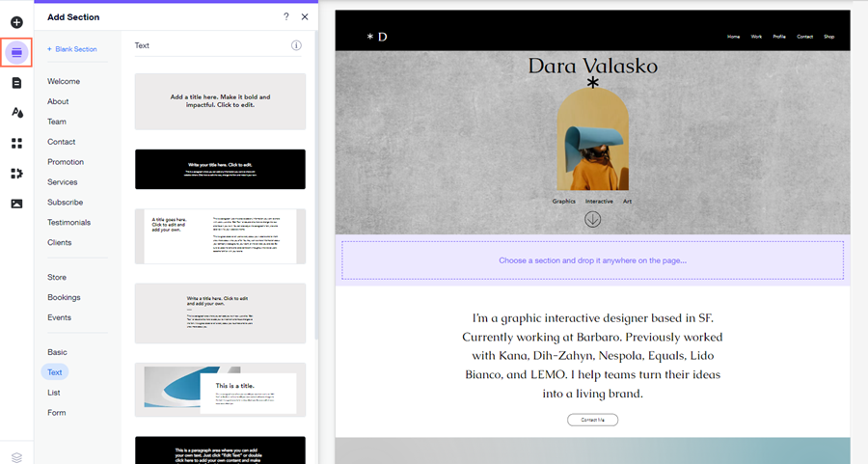The height and width of the screenshot is (464, 868).
Task: Select the Contact section category
Action: (x=62, y=142)
